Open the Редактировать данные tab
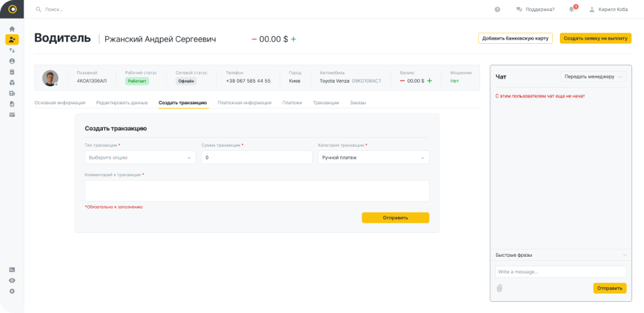The width and height of the screenshot is (644, 313). click(x=122, y=103)
